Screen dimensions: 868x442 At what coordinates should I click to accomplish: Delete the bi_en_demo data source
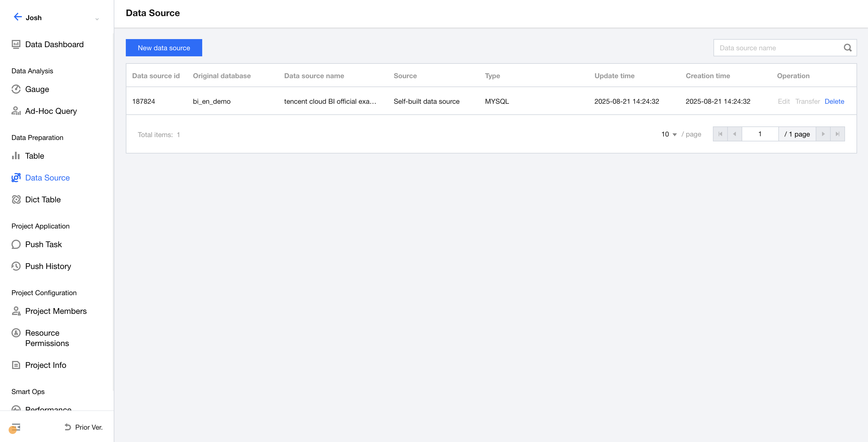click(x=834, y=101)
